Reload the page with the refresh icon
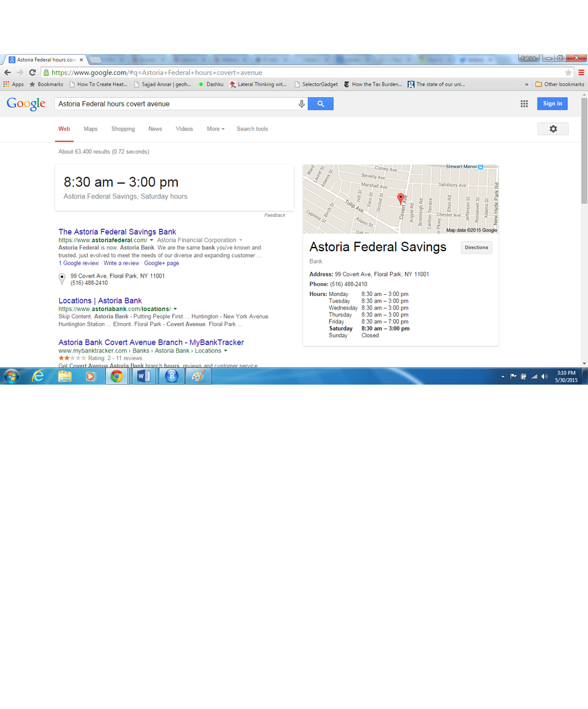 [x=33, y=72]
